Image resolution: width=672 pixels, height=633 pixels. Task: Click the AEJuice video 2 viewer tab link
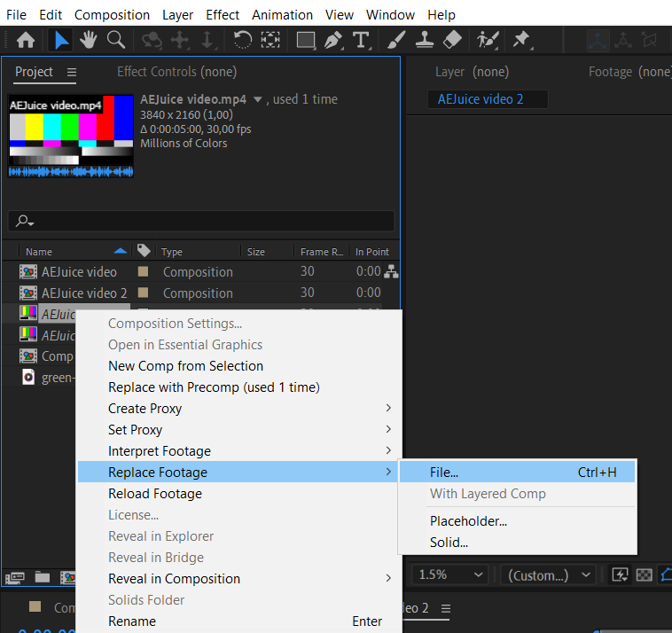coord(481,99)
